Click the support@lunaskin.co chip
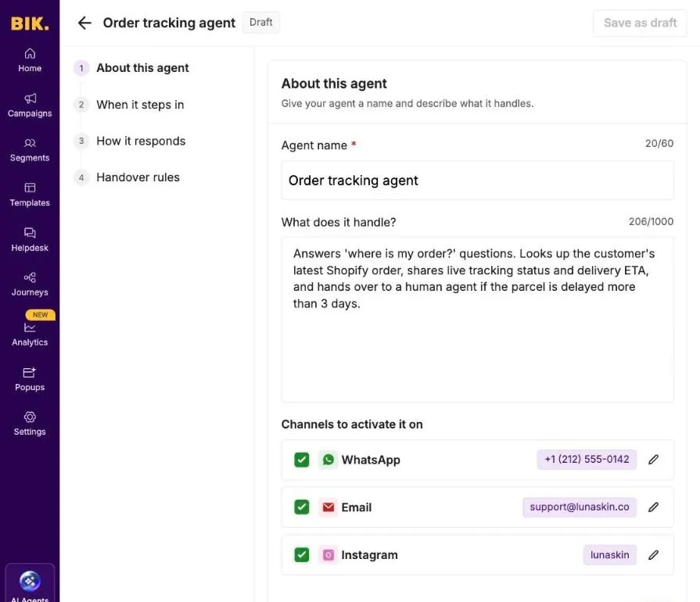This screenshot has width=700, height=602. (580, 507)
